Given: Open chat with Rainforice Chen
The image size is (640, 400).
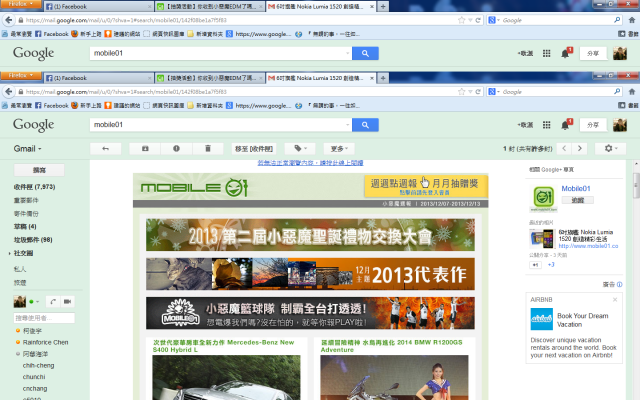Looking at the screenshot, I should [x=45, y=342].
